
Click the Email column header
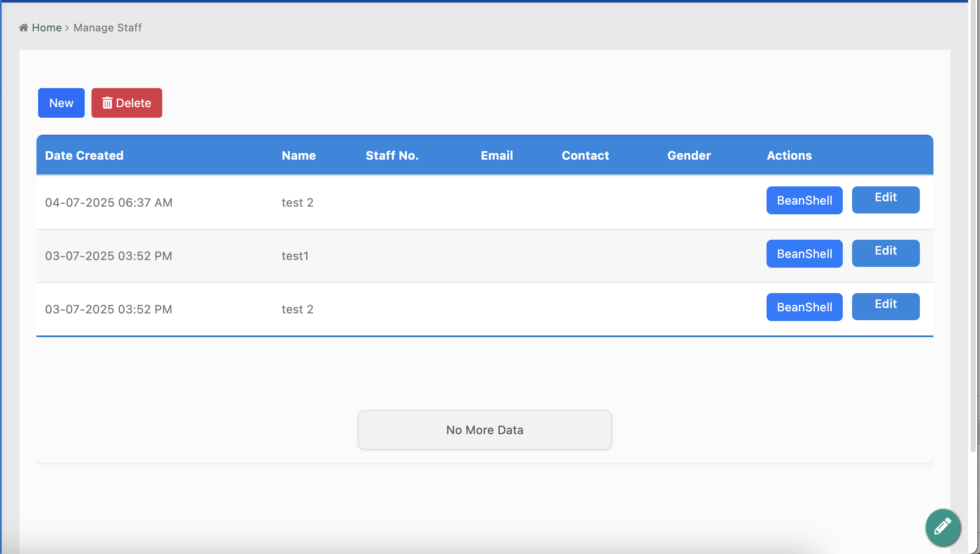click(497, 155)
